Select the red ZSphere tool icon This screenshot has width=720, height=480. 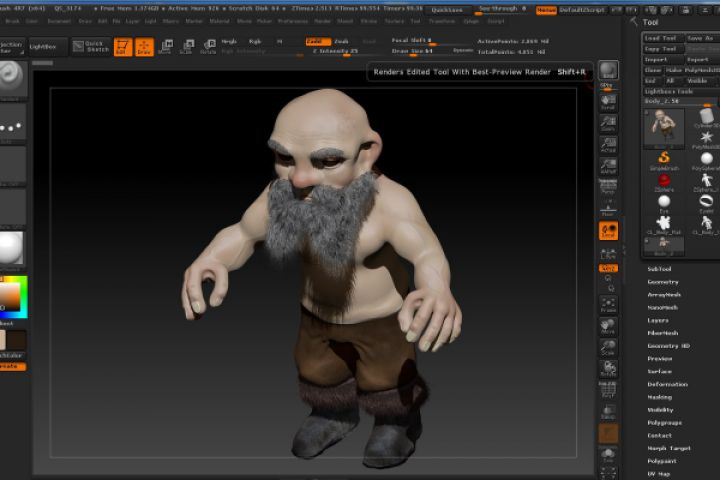[664, 182]
